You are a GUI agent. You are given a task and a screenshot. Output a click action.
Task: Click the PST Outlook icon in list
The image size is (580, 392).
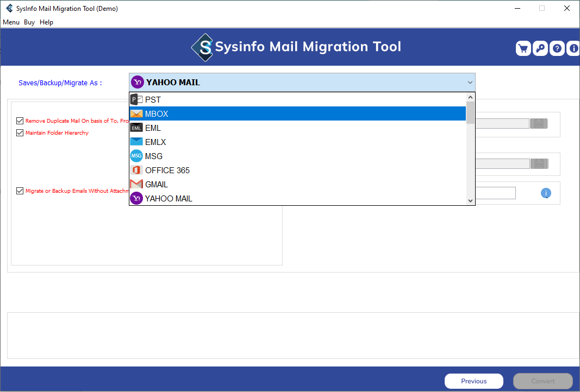click(136, 99)
